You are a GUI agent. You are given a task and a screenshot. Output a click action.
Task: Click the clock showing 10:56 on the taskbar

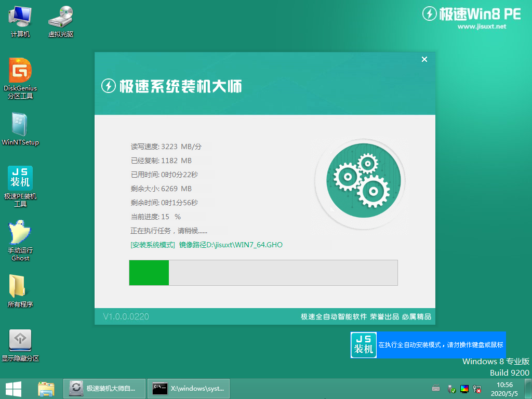504,389
